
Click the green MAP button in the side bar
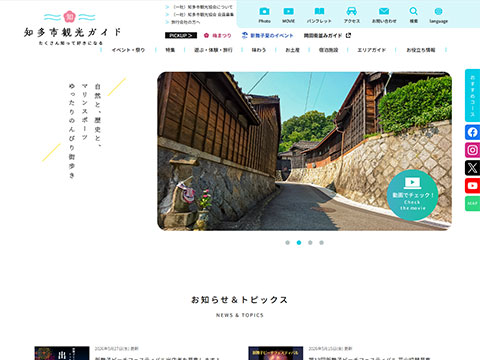[x=472, y=203]
